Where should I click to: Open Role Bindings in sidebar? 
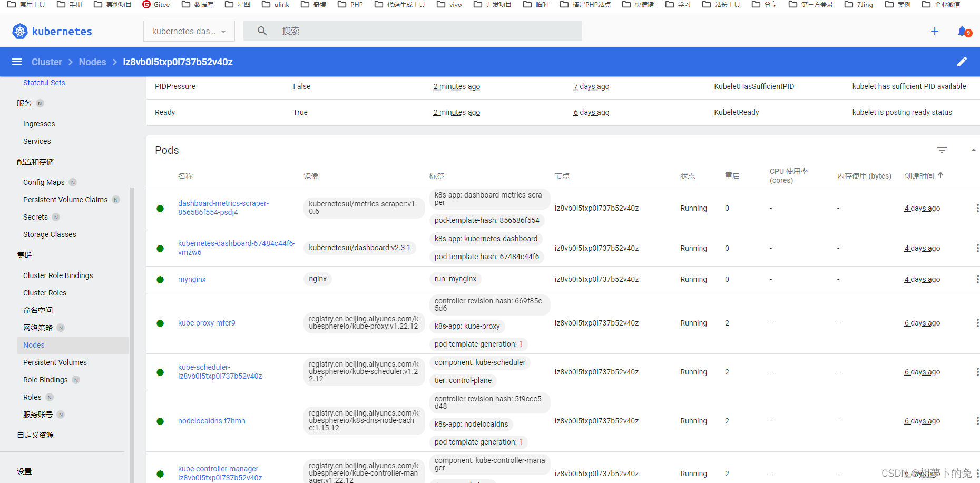(x=45, y=380)
